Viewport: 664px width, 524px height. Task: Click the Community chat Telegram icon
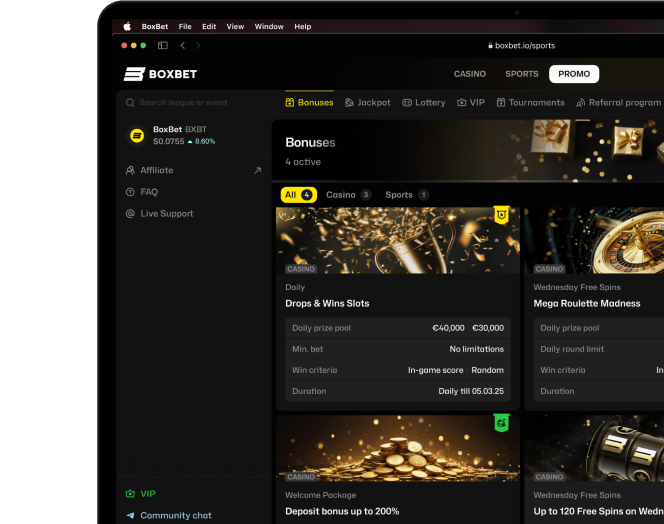pyautogui.click(x=130, y=515)
